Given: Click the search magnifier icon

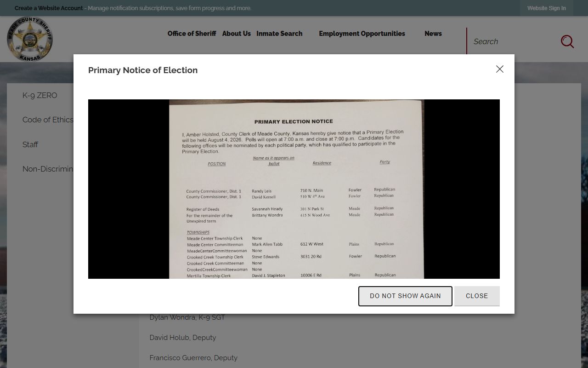Looking at the screenshot, I should coord(567,41).
